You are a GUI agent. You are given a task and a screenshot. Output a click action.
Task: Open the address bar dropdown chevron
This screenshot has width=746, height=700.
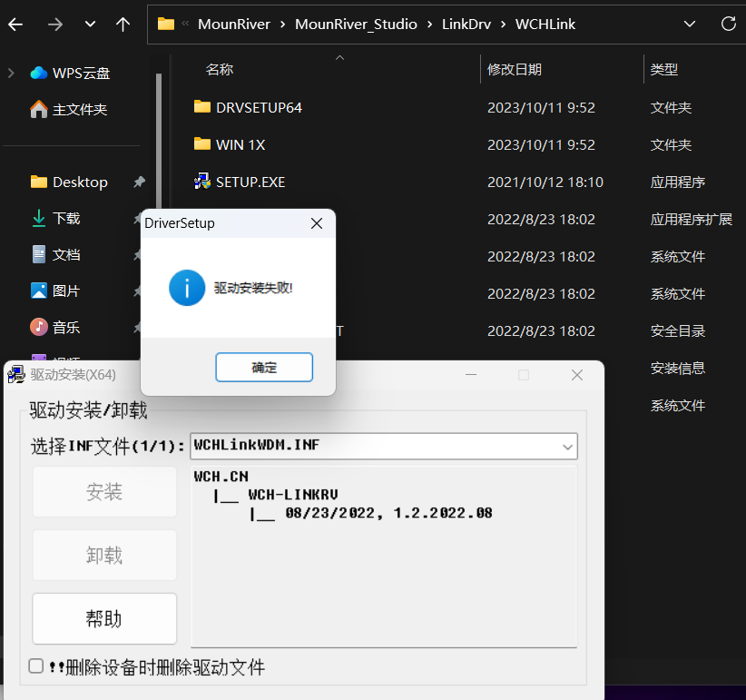pyautogui.click(x=689, y=25)
